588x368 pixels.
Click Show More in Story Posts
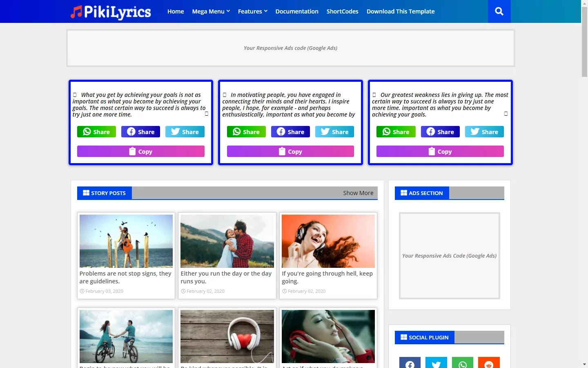click(x=358, y=193)
